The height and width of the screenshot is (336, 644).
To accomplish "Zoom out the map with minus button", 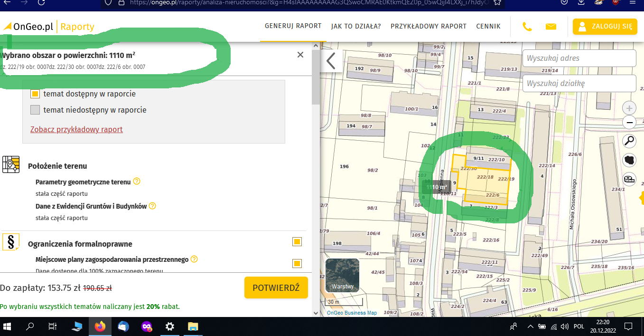I will [x=629, y=123].
